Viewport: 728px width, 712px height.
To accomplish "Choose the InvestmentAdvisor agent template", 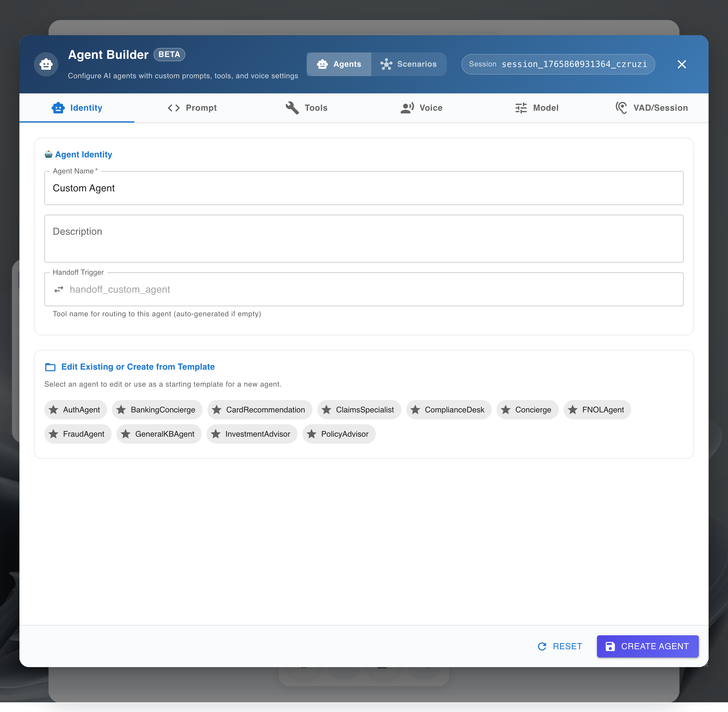I will point(252,434).
